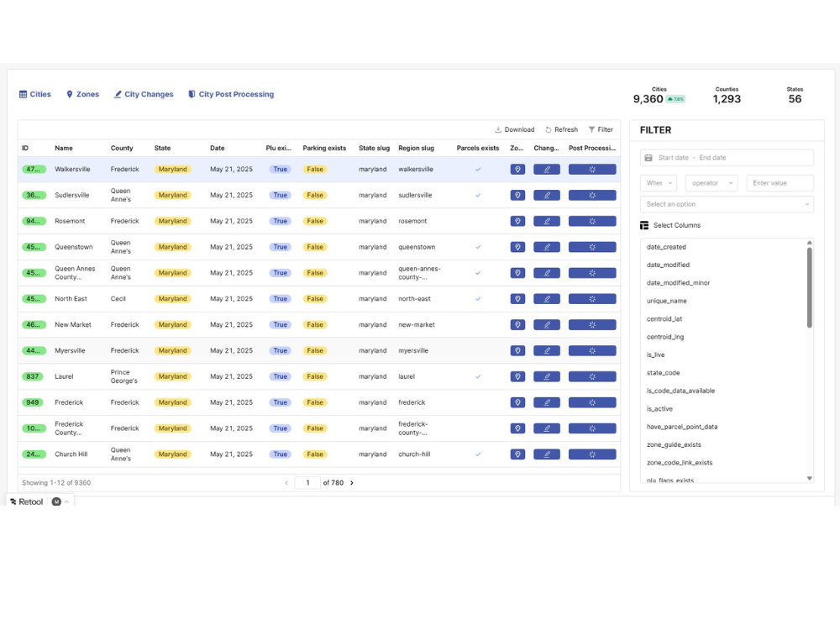Image resolution: width=840 pixels, height=630 pixels.
Task: Select centroid_lat in column list
Action: (x=664, y=319)
